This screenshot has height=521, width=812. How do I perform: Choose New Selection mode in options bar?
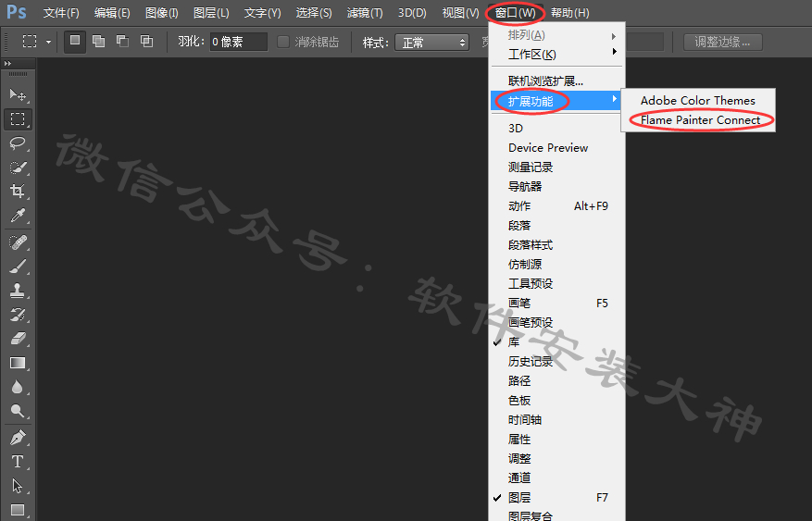click(75, 41)
